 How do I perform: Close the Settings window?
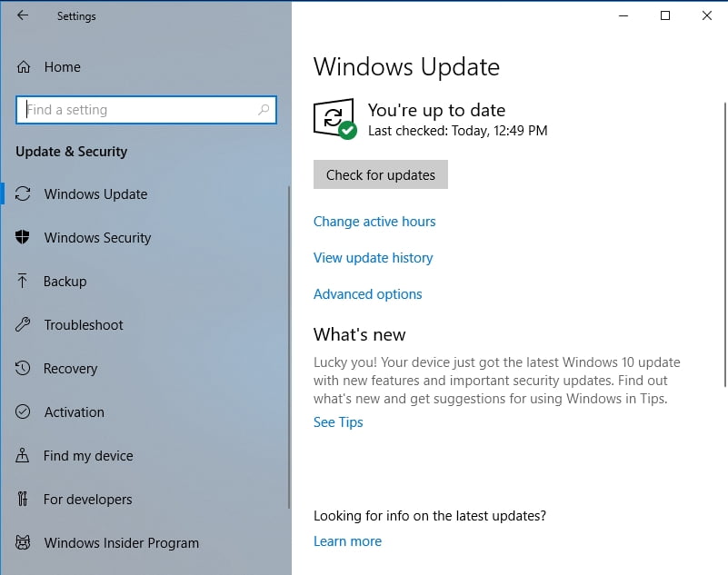pyautogui.click(x=707, y=15)
